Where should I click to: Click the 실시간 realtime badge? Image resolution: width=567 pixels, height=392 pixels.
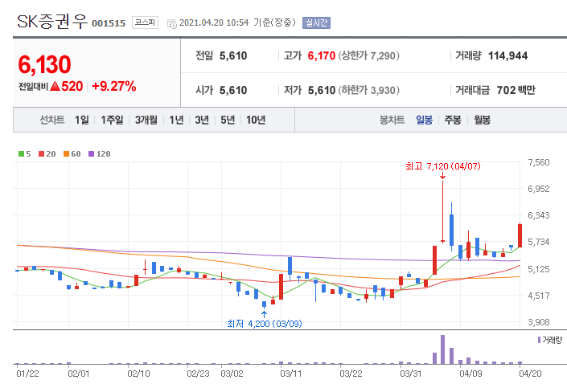tap(316, 22)
